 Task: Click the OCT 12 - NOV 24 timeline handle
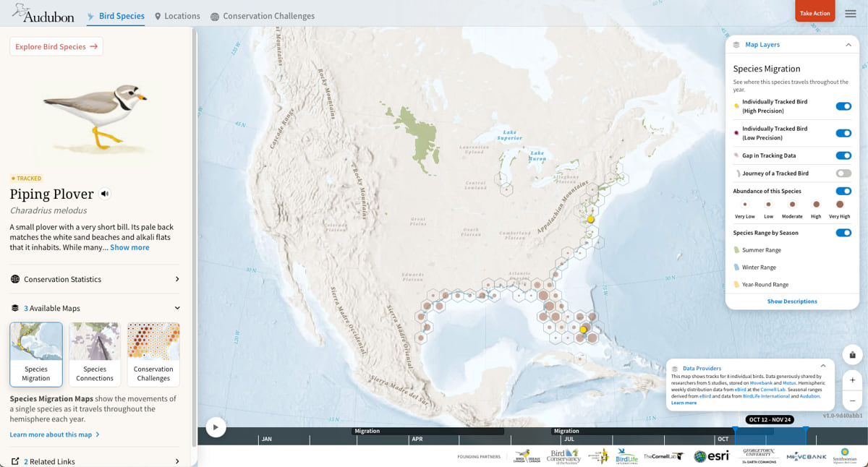click(x=770, y=419)
